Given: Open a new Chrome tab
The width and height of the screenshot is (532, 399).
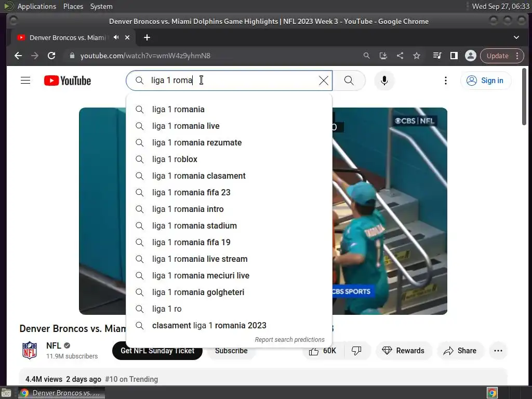Looking at the screenshot, I should (x=147, y=37).
